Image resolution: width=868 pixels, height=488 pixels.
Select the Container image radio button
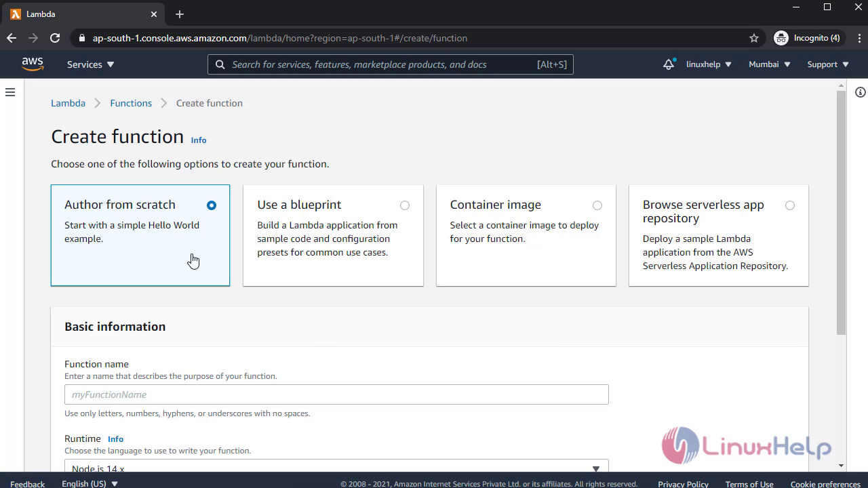click(597, 205)
